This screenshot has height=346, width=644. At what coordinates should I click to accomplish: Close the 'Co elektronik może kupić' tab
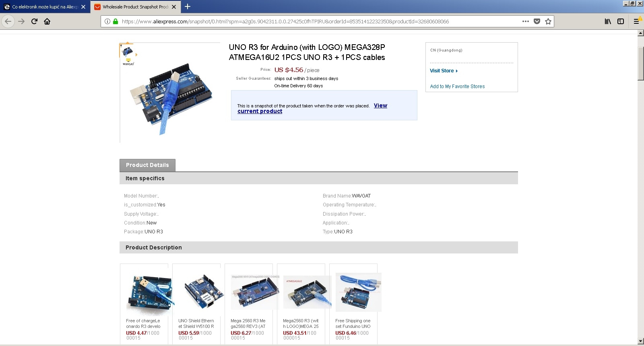(x=83, y=7)
